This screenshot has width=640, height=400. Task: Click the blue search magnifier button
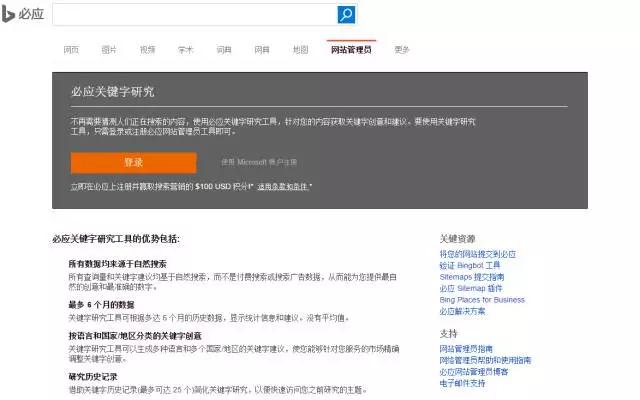pos(346,15)
